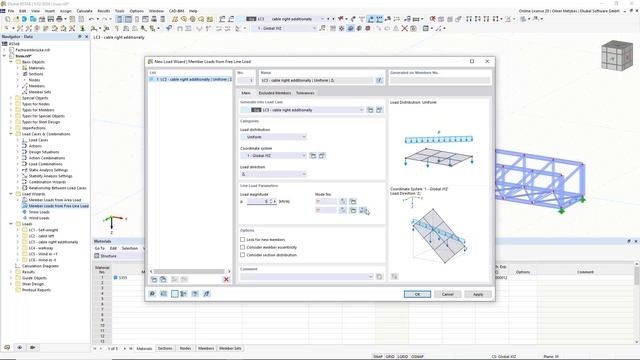Image resolution: width=640 pixels, height=360 pixels.
Task: Collapse the Loads tree node in Navigator
Action: tap(11, 224)
